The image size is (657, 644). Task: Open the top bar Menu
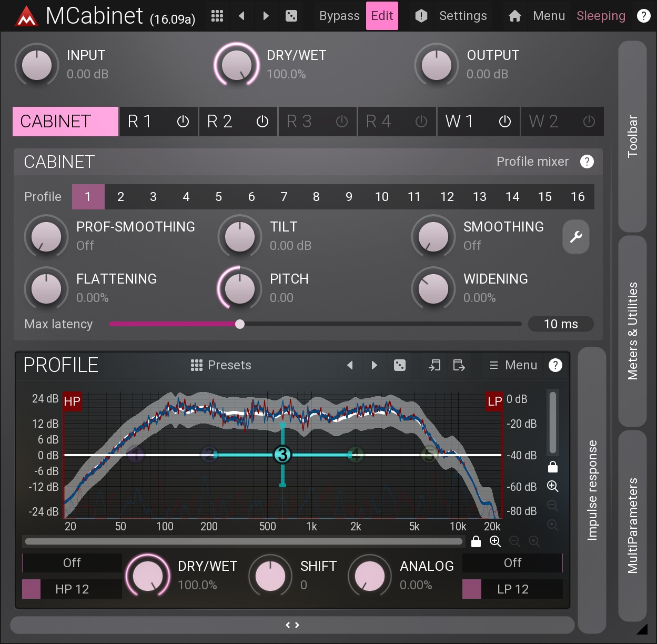tap(549, 16)
